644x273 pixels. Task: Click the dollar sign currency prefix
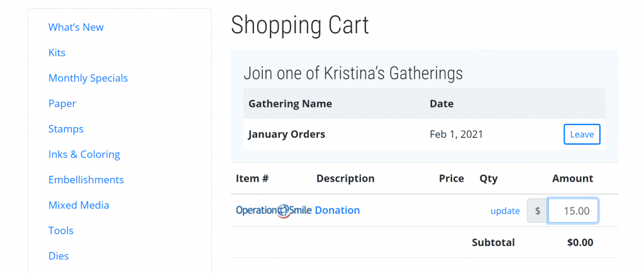[x=538, y=211]
